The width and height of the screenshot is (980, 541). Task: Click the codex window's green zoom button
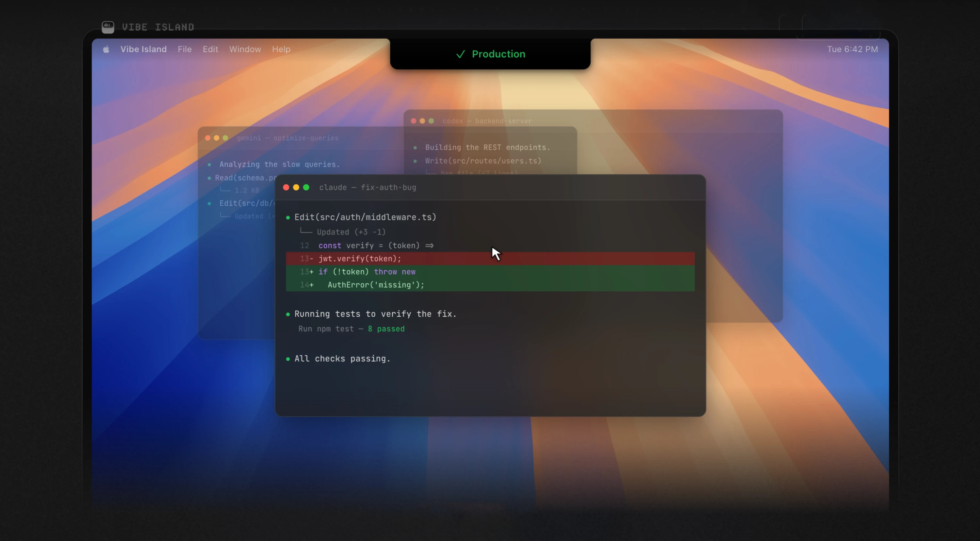pos(431,121)
